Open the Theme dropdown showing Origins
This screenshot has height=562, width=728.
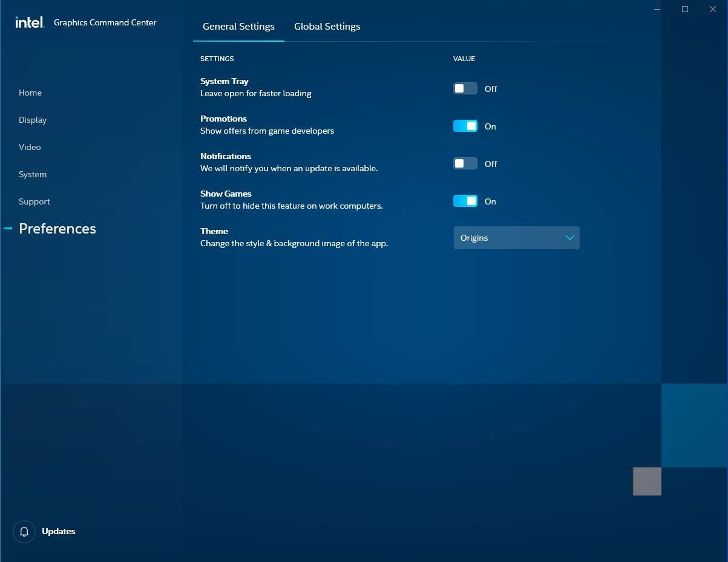(x=516, y=238)
